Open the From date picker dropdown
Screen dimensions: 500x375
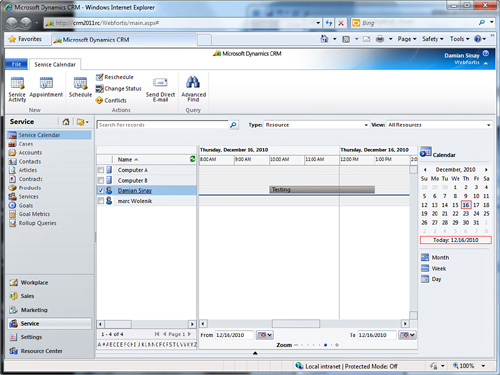265,335
